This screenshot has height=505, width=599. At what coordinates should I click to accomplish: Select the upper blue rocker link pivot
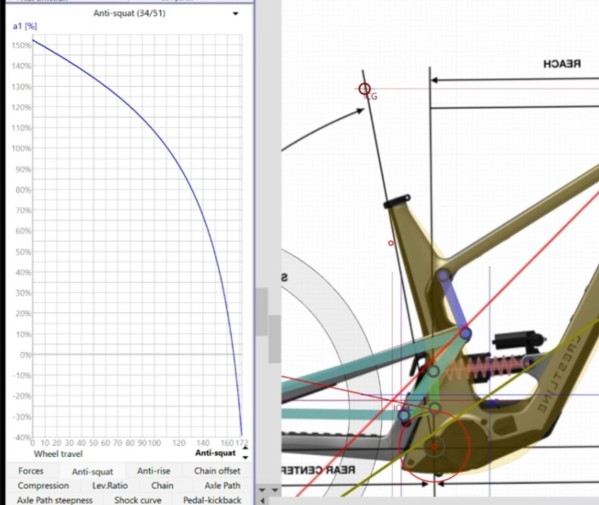[x=444, y=276]
